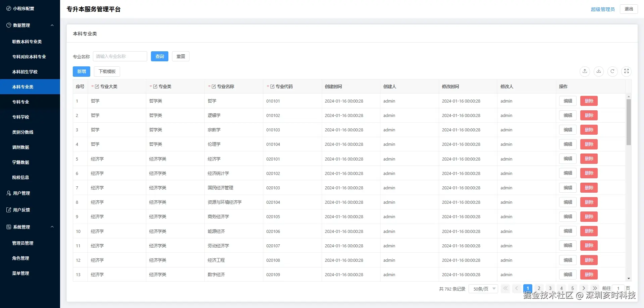Click the 退出 logout button

pyautogui.click(x=629, y=9)
